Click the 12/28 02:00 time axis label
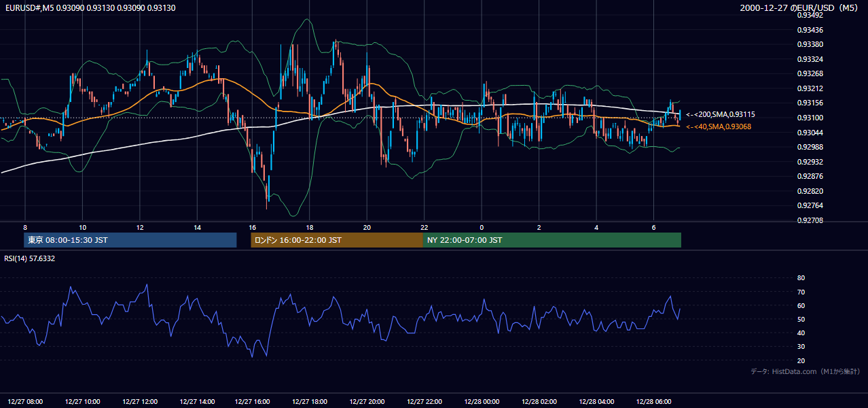868x408 pixels. click(539, 401)
